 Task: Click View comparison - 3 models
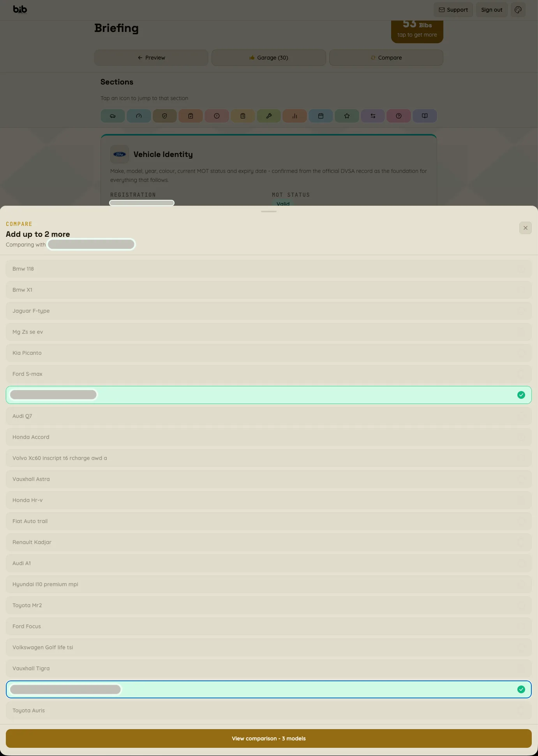(x=269, y=738)
